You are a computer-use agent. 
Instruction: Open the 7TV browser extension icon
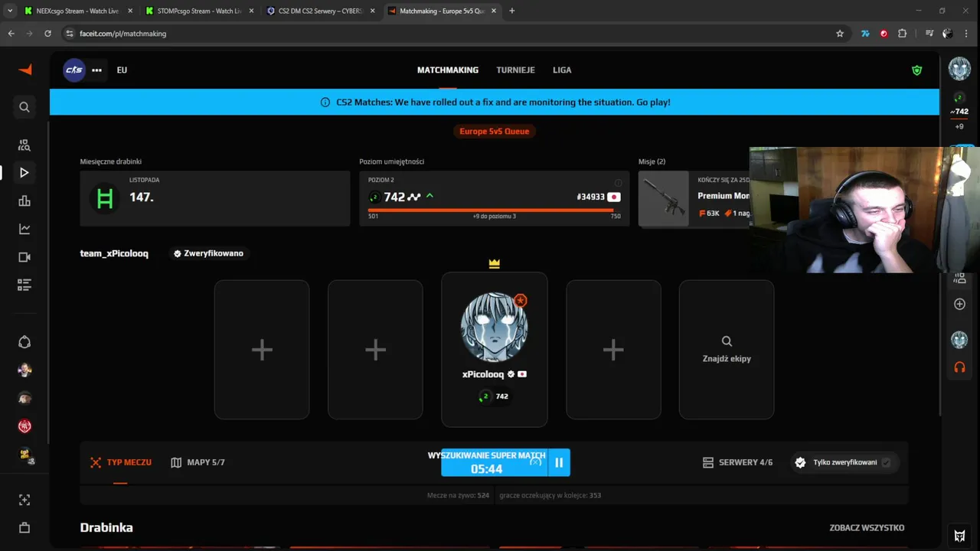[x=865, y=34]
